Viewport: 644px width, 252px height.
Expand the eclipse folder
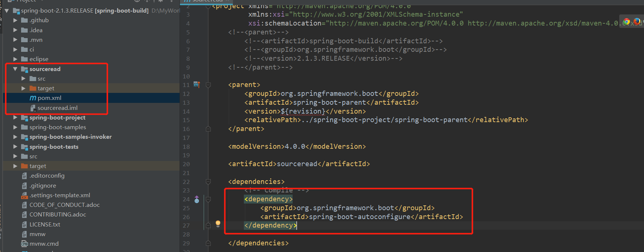[15, 59]
